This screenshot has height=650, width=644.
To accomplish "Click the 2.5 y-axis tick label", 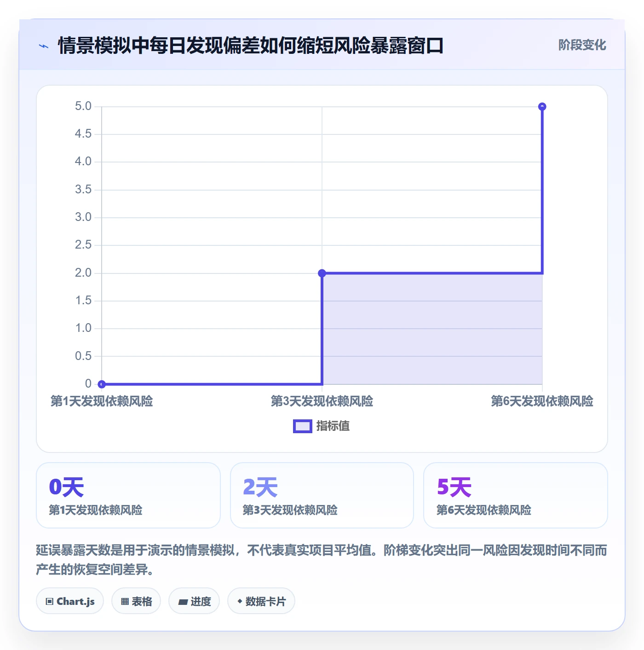I will click(83, 245).
